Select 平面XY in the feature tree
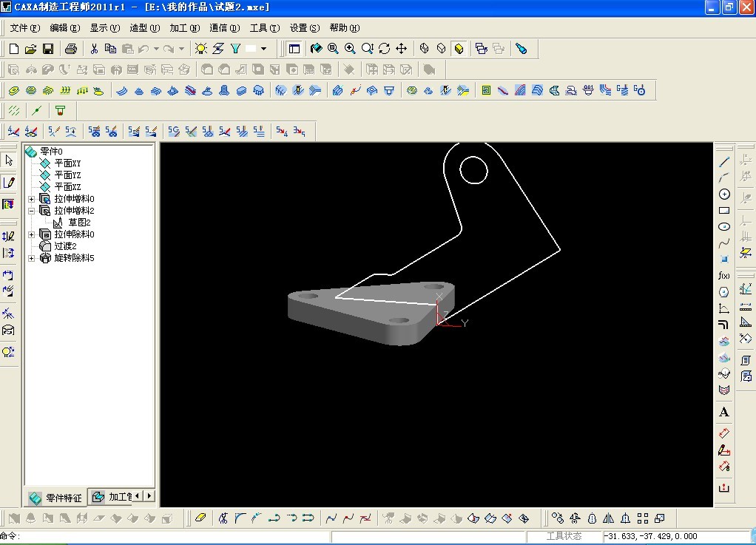This screenshot has width=756, height=545. click(67, 163)
